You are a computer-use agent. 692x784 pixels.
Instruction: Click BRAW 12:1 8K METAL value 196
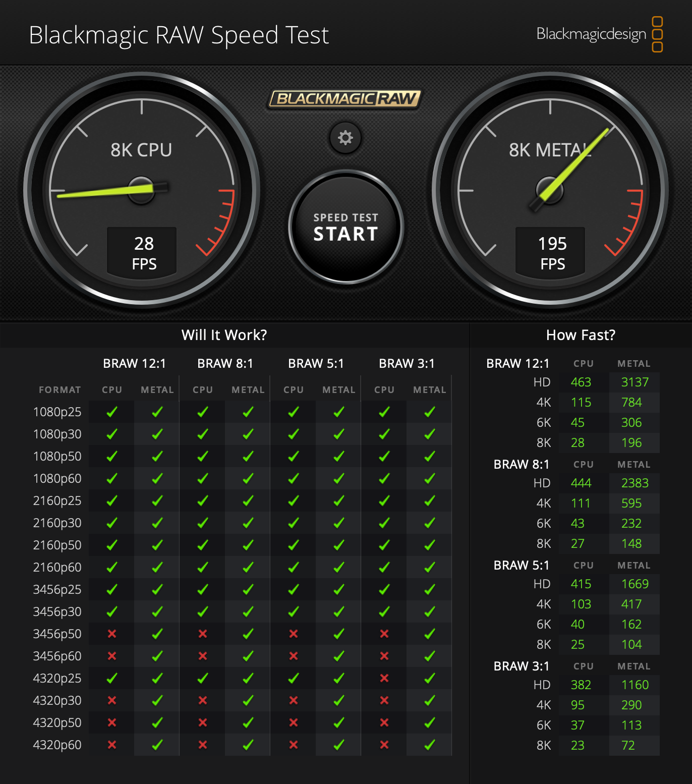tap(631, 442)
